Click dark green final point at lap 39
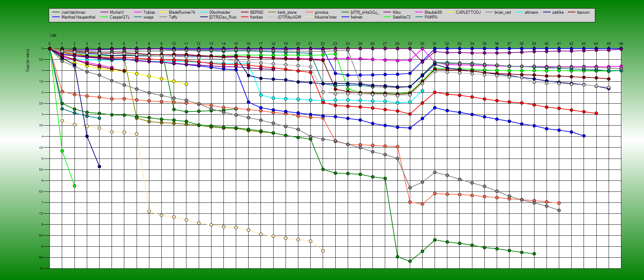The width and height of the screenshot is (644, 280). (534, 254)
